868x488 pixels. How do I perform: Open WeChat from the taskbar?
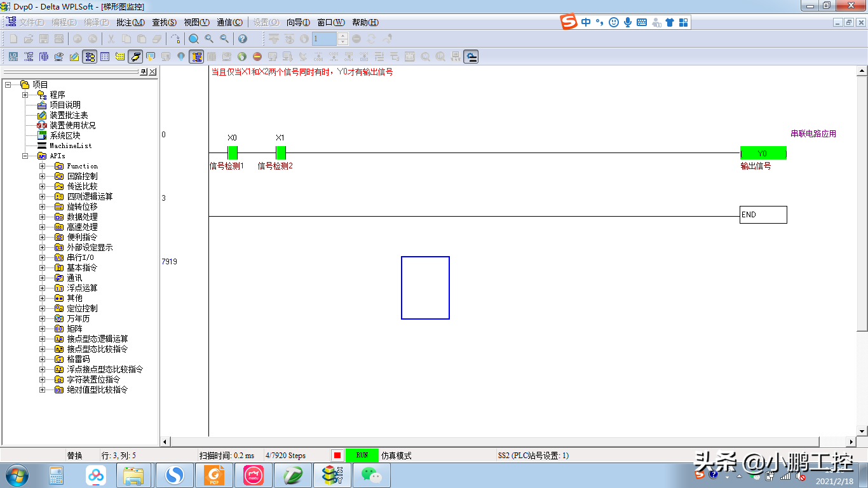click(x=372, y=475)
